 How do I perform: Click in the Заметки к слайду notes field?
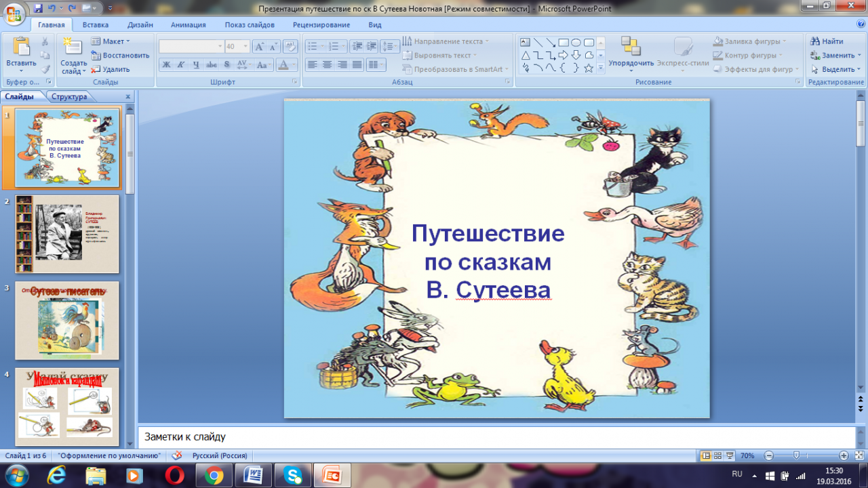[496, 437]
